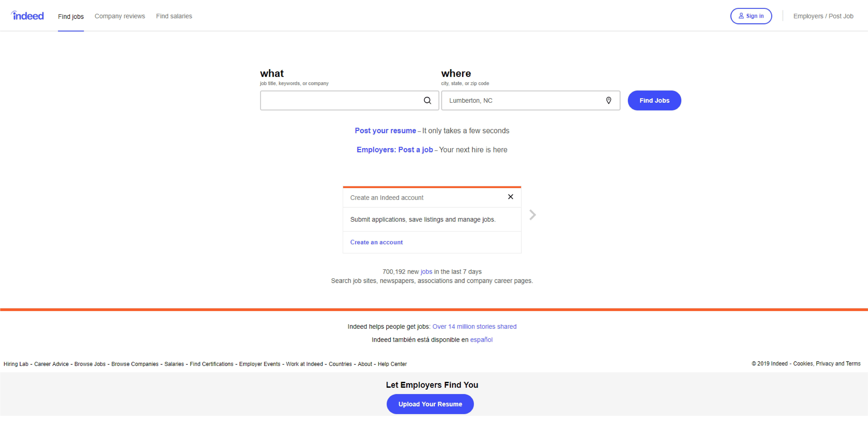Open Employers / Post Job link

pos(823,16)
